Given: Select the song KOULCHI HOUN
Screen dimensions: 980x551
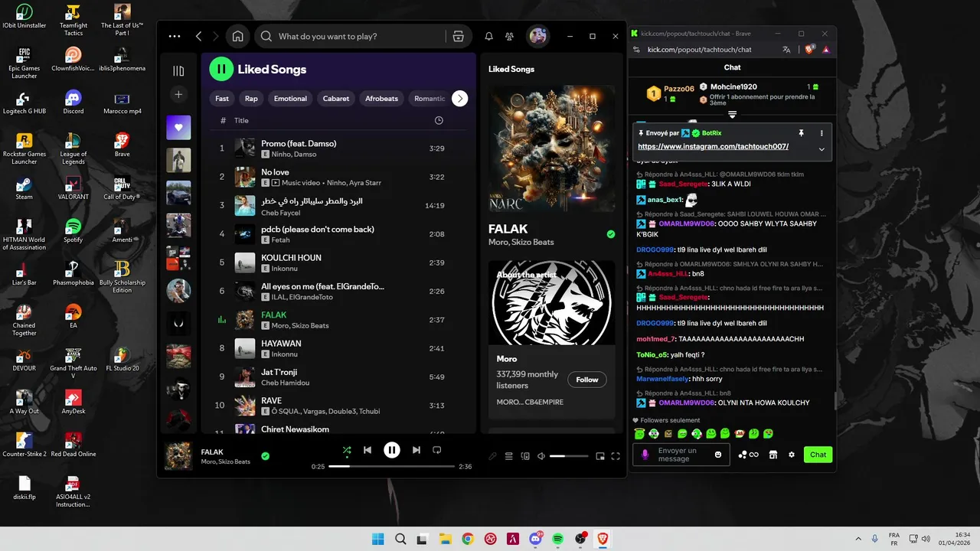Looking at the screenshot, I should (338, 262).
